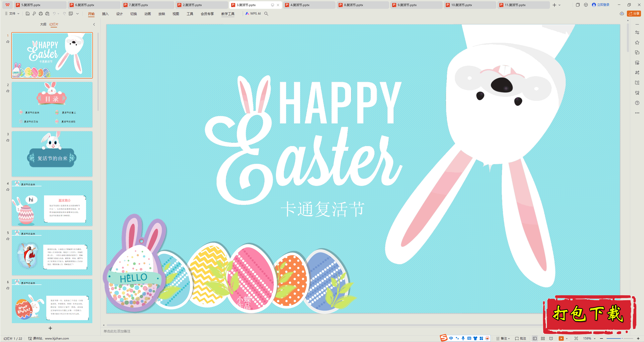The width and height of the screenshot is (644, 342).
Task: Click the fit slide to window icon
Action: tap(576, 338)
